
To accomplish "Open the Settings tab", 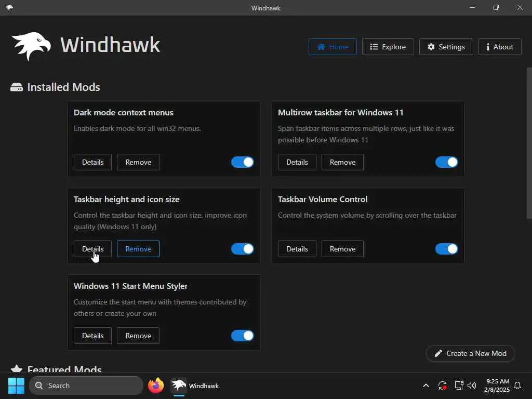I will 446,47.
